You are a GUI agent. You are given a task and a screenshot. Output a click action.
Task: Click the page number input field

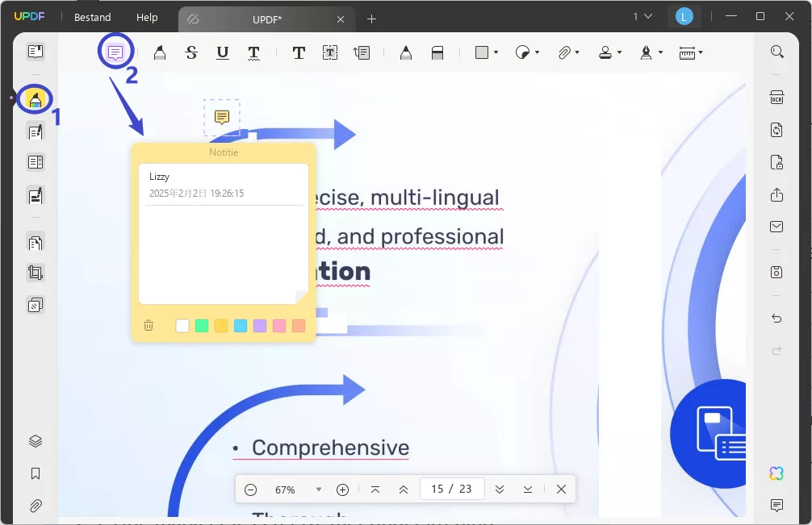click(452, 489)
